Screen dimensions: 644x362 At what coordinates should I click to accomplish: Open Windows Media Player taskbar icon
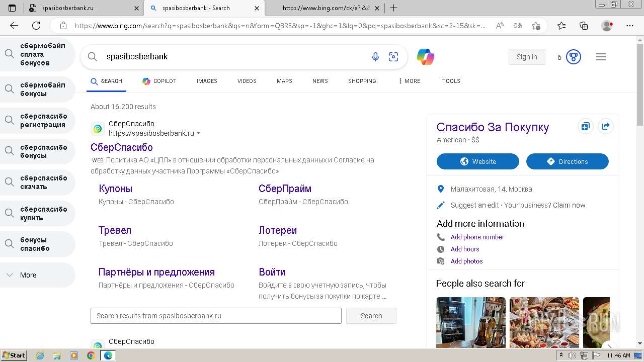(x=74, y=355)
